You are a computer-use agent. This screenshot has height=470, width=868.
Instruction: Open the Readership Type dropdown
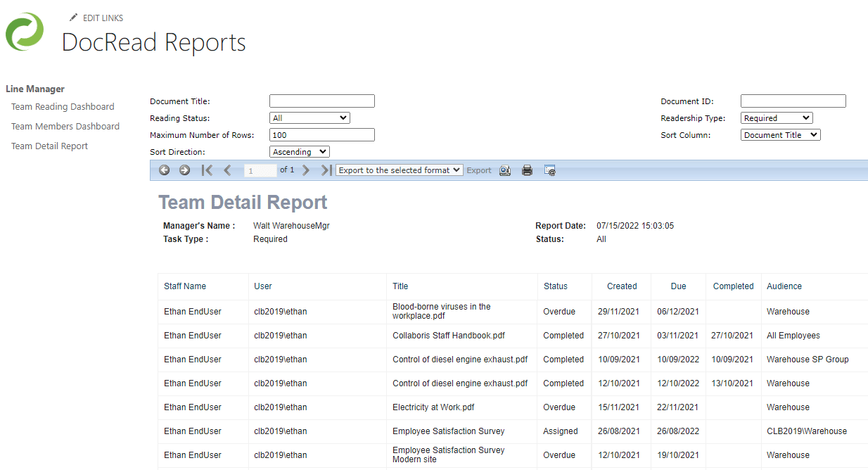pyautogui.click(x=777, y=118)
